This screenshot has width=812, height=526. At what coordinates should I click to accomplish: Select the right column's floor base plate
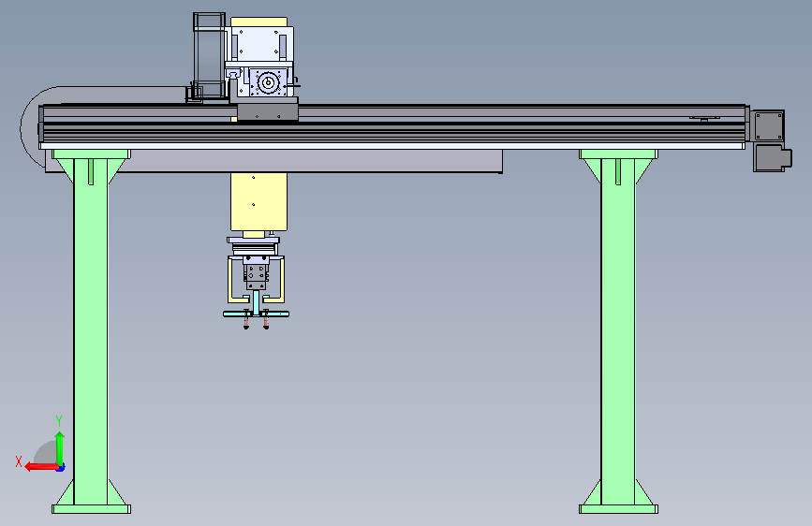point(618,509)
